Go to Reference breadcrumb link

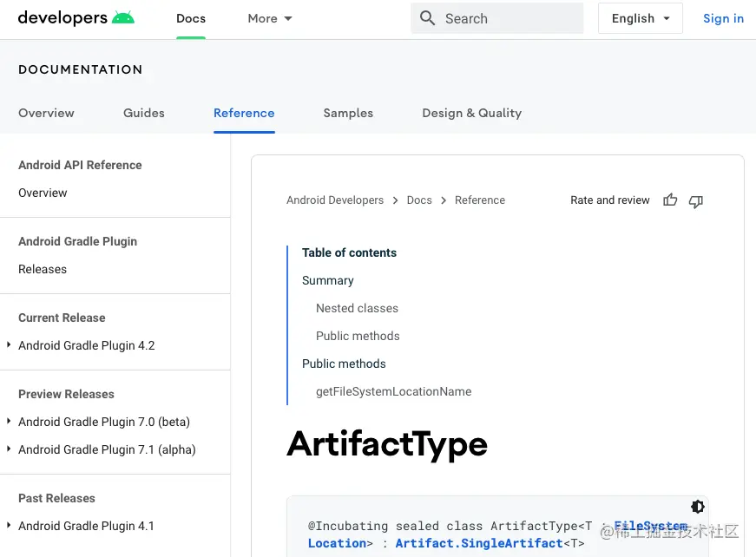pyautogui.click(x=480, y=200)
